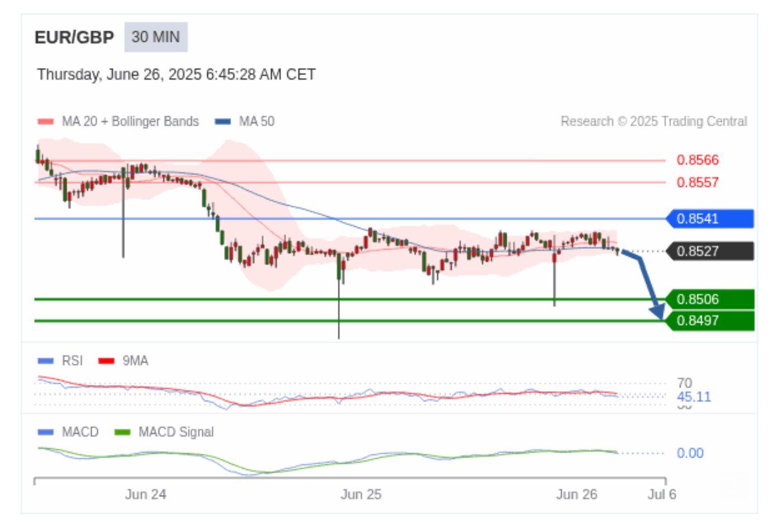Click the Research © 2025 Trading Central credit
Screen dimensions: 779x532
pyautogui.click(x=654, y=121)
